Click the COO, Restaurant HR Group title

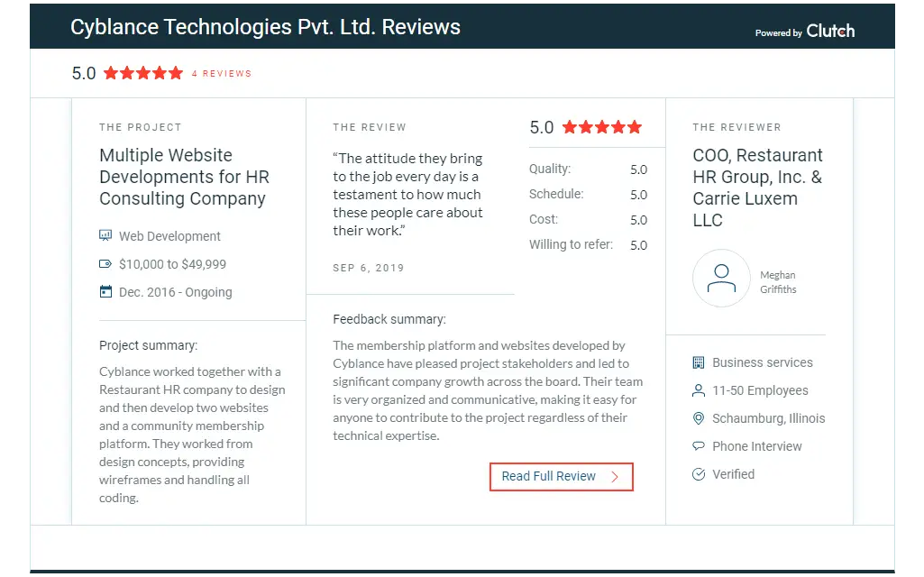[757, 188]
